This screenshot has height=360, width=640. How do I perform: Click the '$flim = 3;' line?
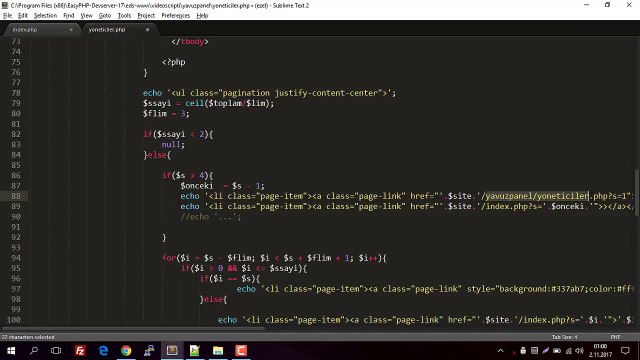click(166, 113)
